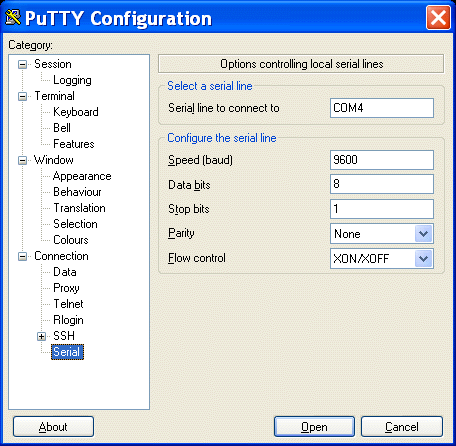Open the Features settings category
Image resolution: width=456 pixels, height=446 pixels.
[74, 144]
